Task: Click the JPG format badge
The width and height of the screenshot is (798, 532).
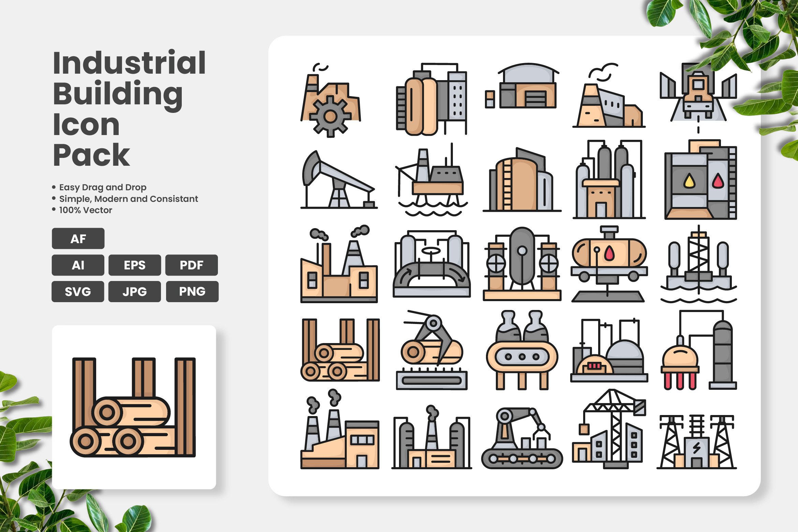Action: [x=135, y=292]
